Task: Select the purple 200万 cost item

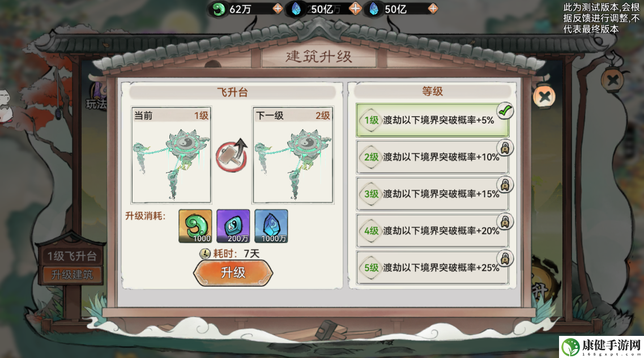Action: click(233, 226)
